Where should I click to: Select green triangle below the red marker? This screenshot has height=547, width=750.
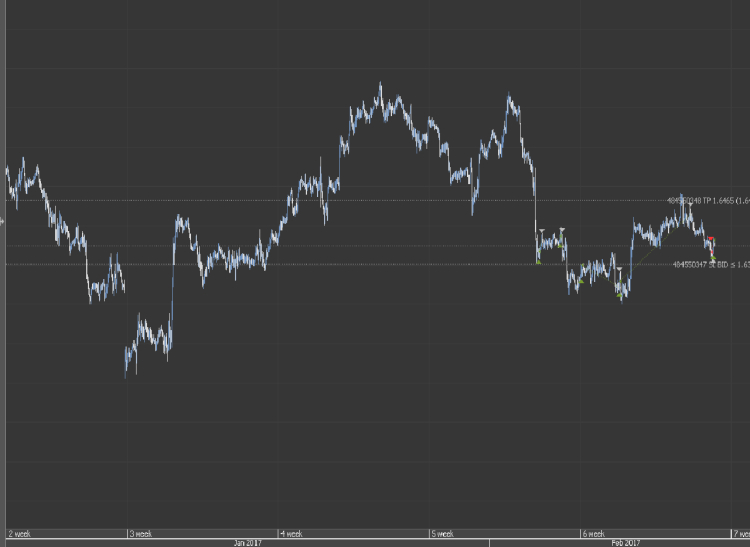coord(713,258)
